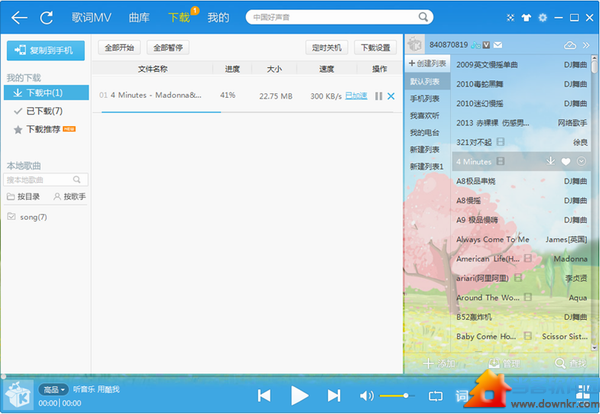Select 默认列表 playlist
600x414 pixels.
click(427, 81)
